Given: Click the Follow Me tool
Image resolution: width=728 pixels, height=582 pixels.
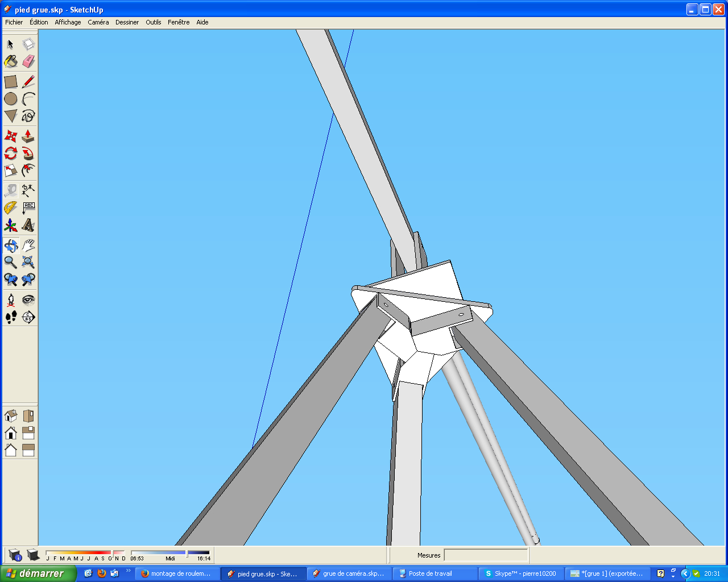Looking at the screenshot, I should click(28, 153).
